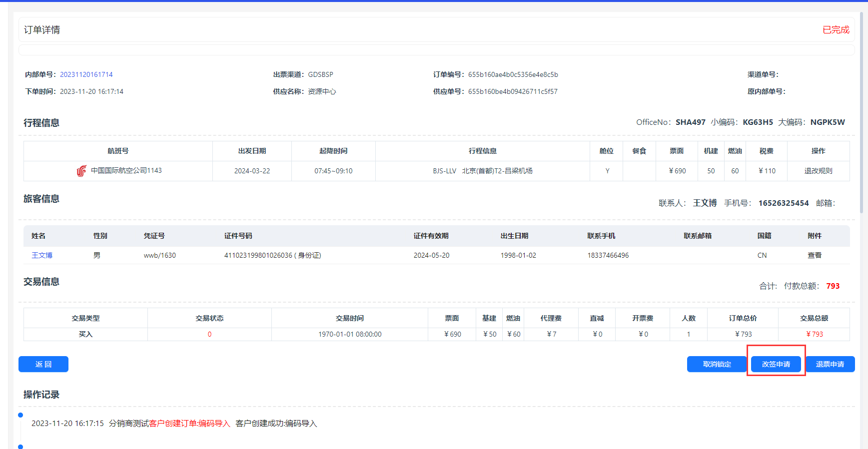
Task: Click the 返回 button
Action: coord(43,364)
